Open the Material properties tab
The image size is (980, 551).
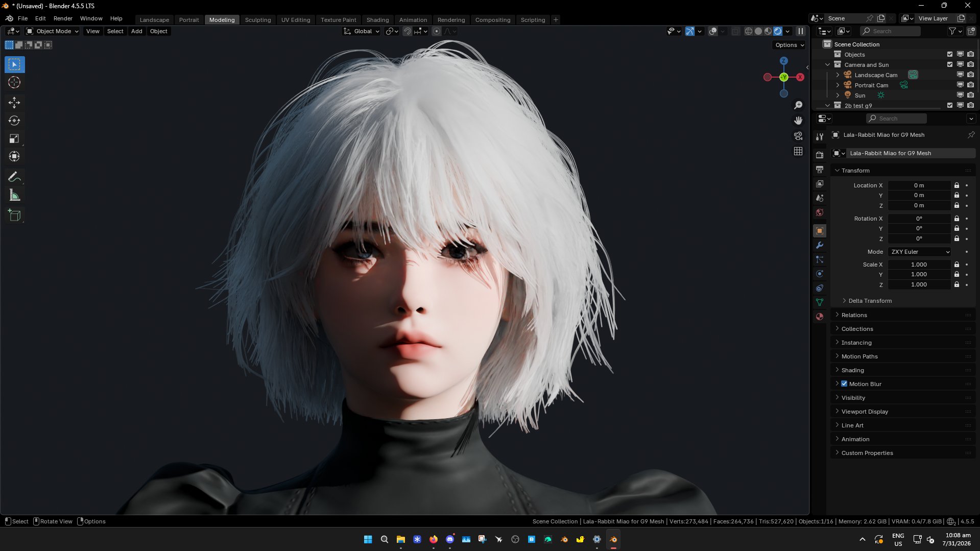tap(820, 317)
